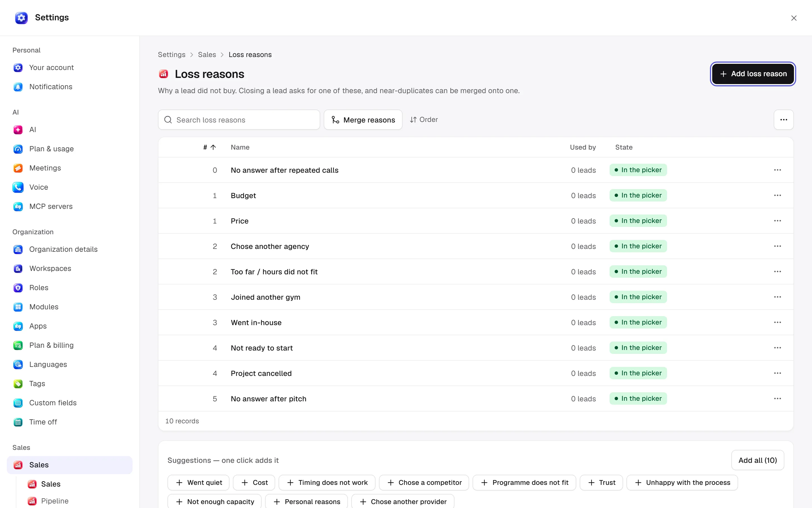
Task: Open the pink AI sparkle icon
Action: point(18,130)
